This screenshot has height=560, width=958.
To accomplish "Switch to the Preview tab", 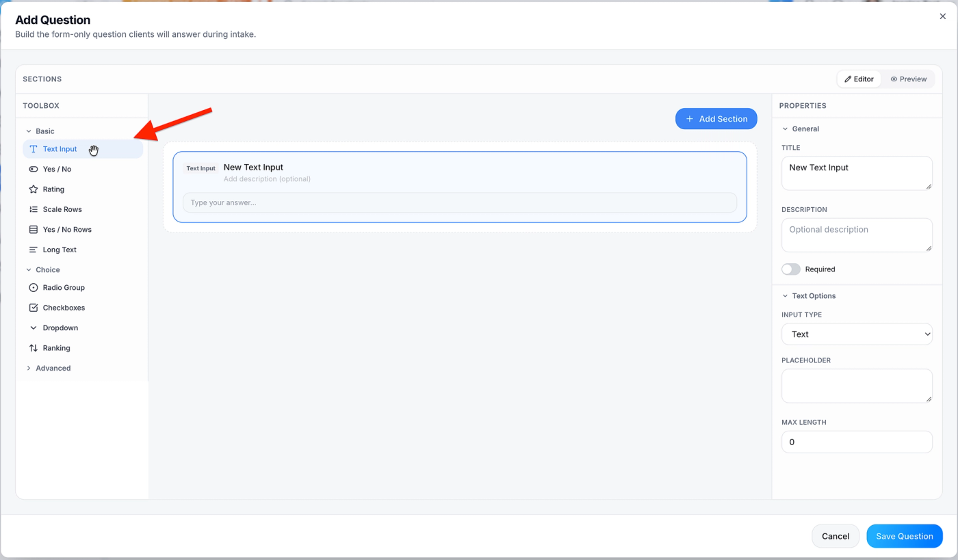I will point(909,79).
